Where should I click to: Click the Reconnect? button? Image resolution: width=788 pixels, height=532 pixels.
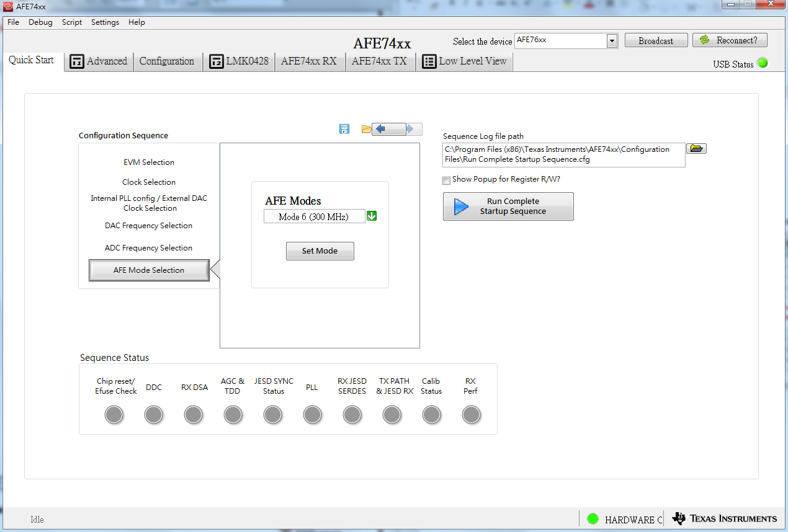pyautogui.click(x=730, y=40)
